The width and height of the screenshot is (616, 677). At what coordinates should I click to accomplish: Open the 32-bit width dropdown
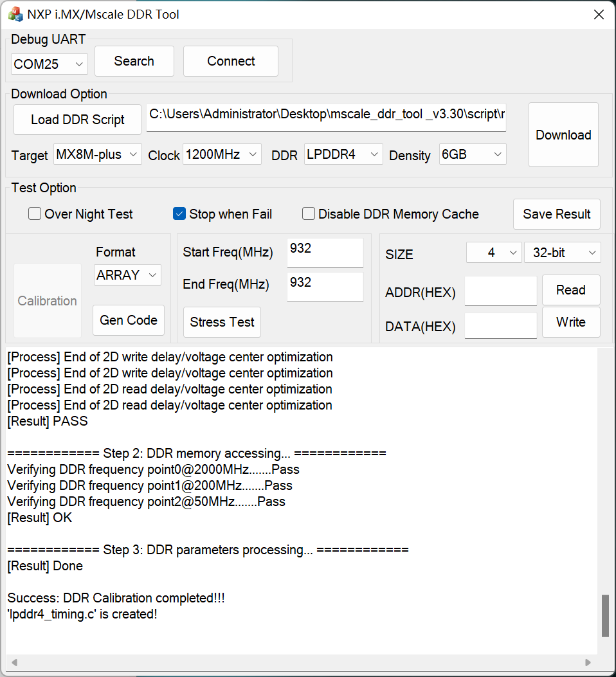(563, 252)
